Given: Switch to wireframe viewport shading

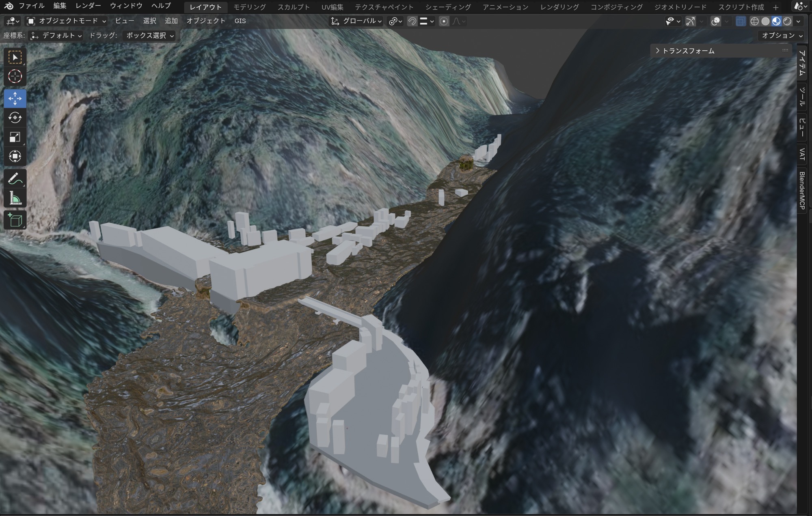Looking at the screenshot, I should (754, 21).
